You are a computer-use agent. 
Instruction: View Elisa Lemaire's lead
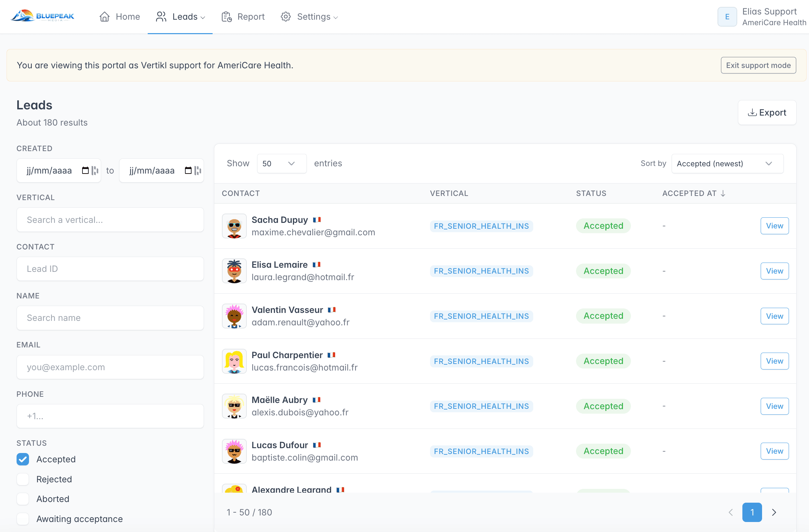pyautogui.click(x=774, y=271)
